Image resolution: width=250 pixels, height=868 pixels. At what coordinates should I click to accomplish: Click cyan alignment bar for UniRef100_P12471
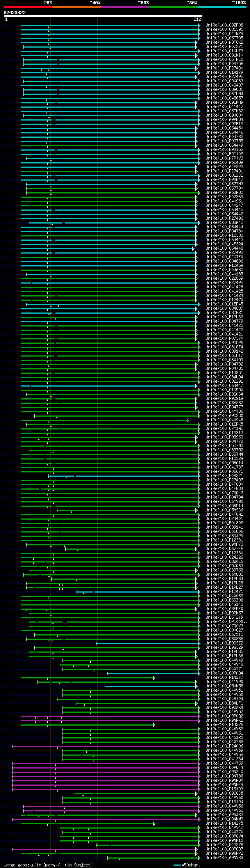138,592
